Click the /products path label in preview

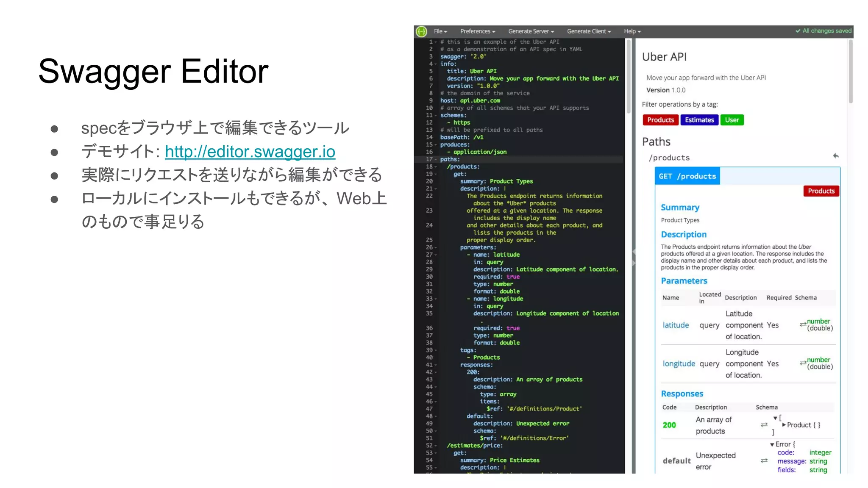669,158
